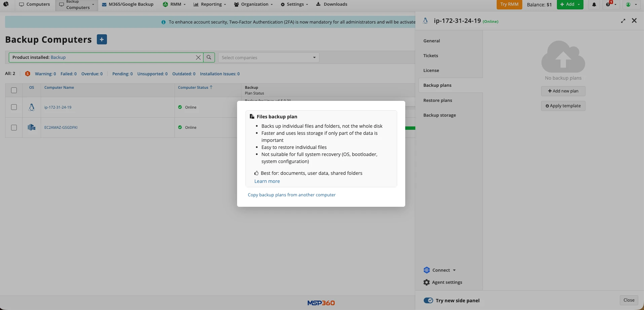
Task: Expand the side panel to full view
Action: coord(623,21)
